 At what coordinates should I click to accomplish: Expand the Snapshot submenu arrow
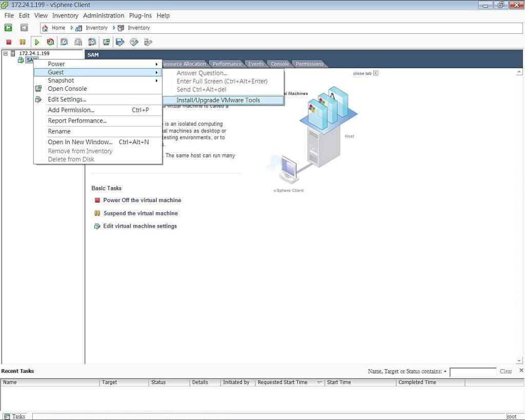point(156,81)
